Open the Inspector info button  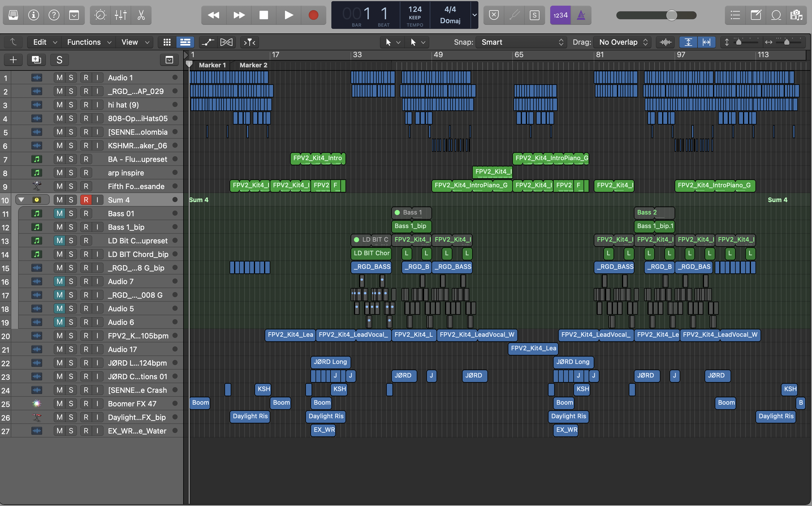pyautogui.click(x=33, y=15)
